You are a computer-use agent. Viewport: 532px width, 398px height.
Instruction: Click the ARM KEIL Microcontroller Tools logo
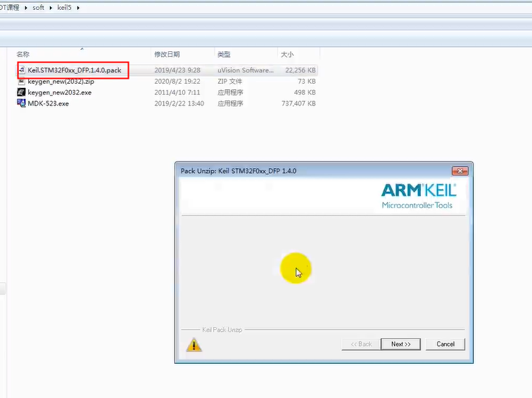419,196
